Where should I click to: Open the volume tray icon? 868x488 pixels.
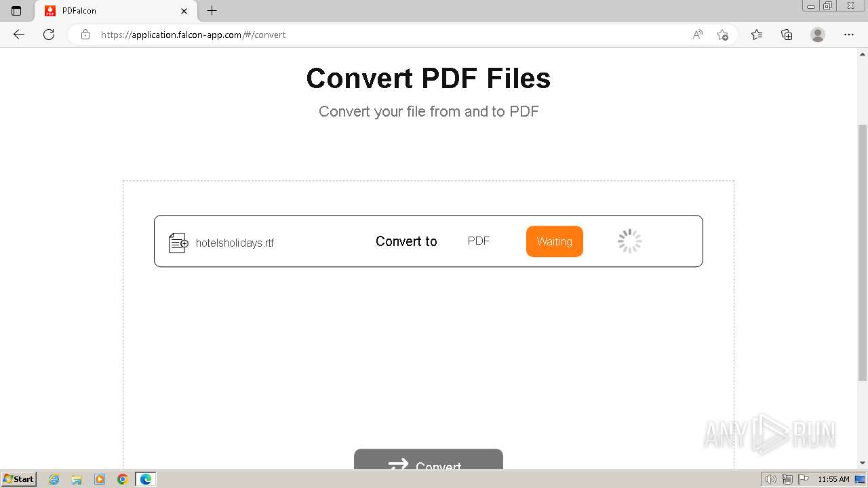click(771, 479)
